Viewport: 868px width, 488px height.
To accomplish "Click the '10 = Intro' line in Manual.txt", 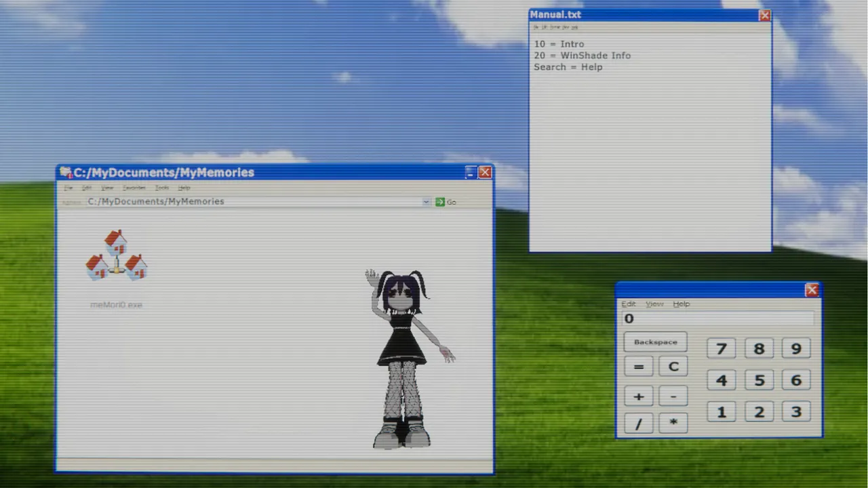I will pos(559,44).
